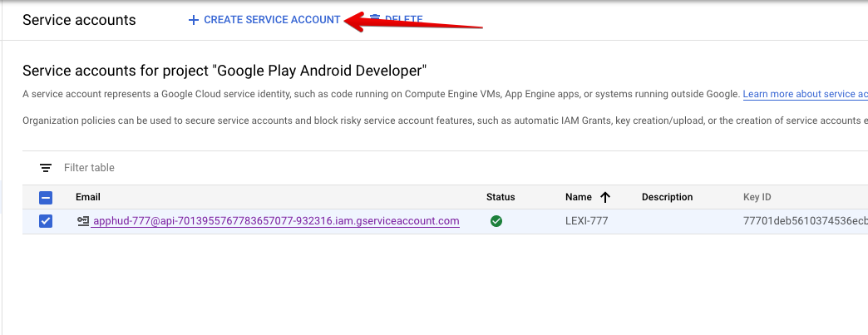Click the filter list icon
Screen dimensions: 868x335
46,168
